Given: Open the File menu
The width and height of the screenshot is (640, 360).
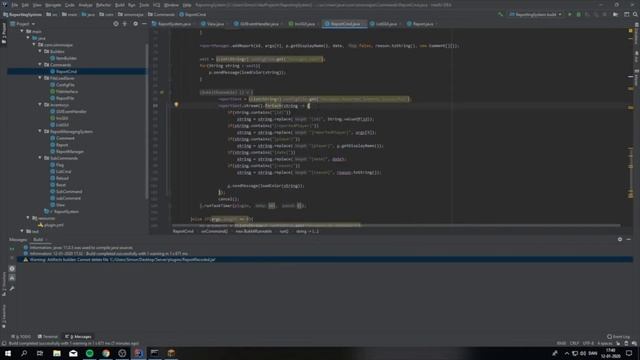Looking at the screenshot, I should [15, 5].
